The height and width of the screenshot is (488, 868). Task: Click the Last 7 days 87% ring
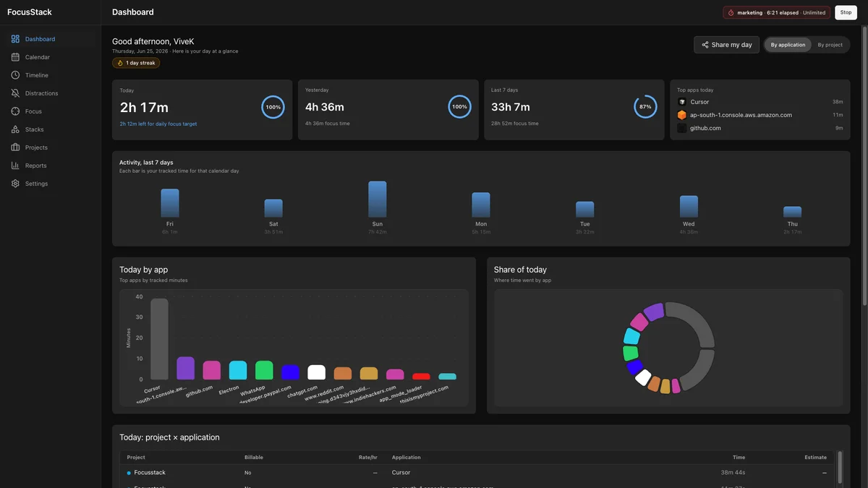click(x=645, y=107)
